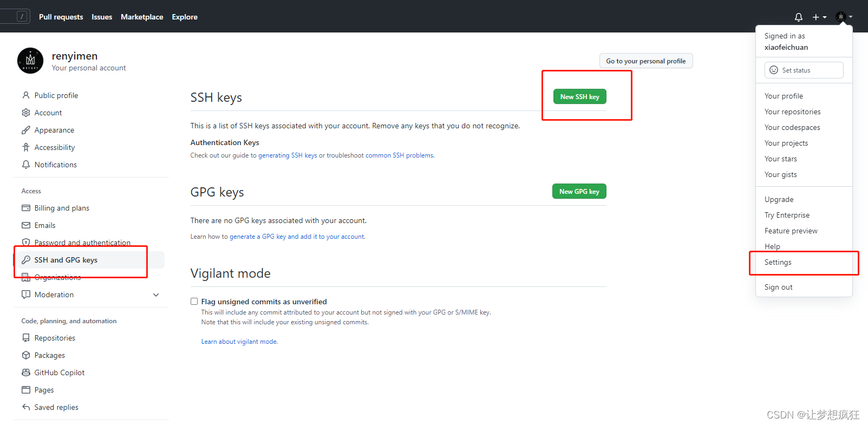868x425 pixels.
Task: Open the common SSH problems link
Action: pyautogui.click(x=399, y=155)
